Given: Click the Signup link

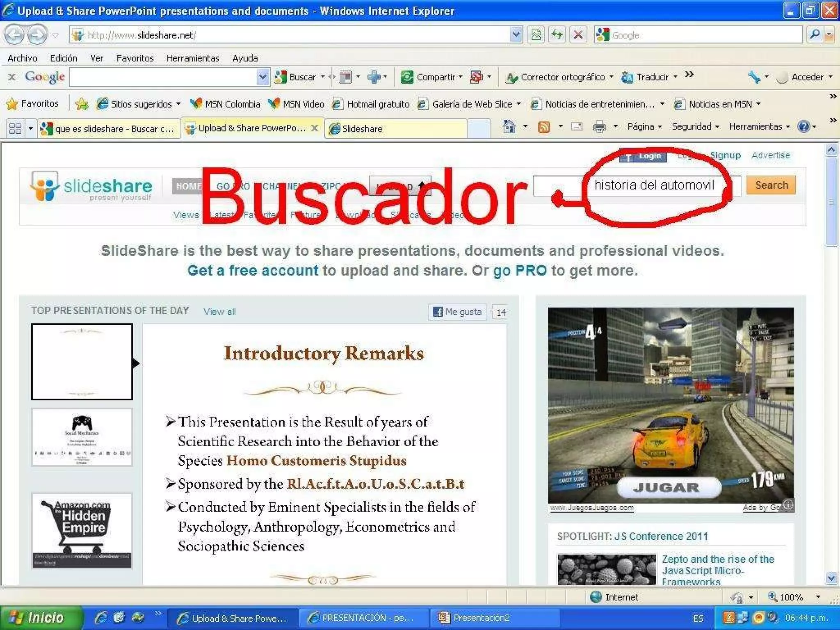Looking at the screenshot, I should click(725, 155).
